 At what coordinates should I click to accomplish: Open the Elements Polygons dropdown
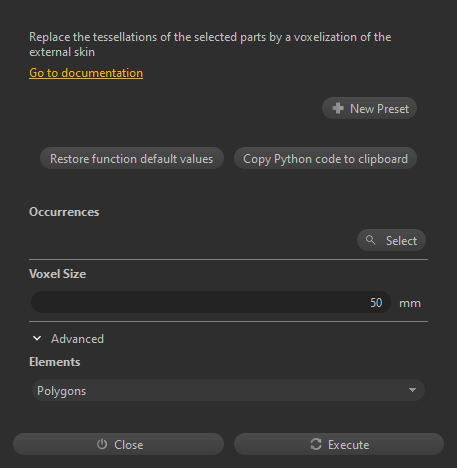pyautogui.click(x=228, y=390)
